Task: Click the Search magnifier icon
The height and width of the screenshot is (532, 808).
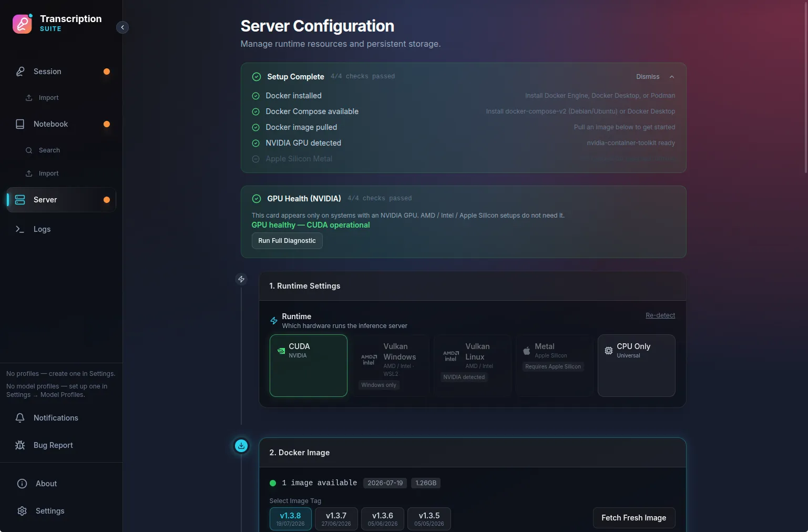Action: click(x=29, y=150)
